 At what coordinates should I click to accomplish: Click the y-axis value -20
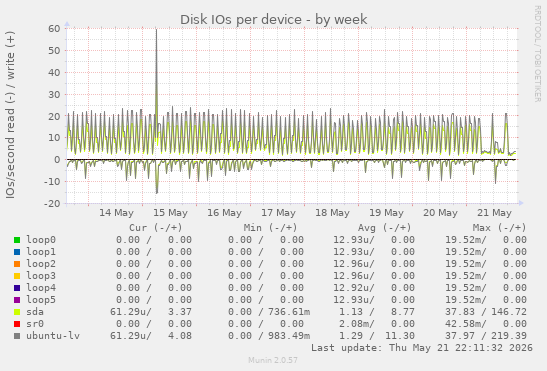(x=52, y=203)
